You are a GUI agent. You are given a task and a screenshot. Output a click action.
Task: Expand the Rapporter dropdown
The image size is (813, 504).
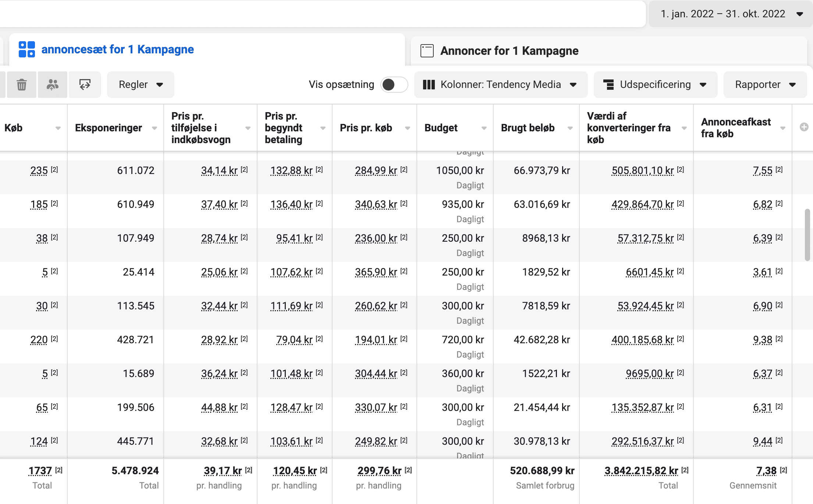click(x=765, y=85)
